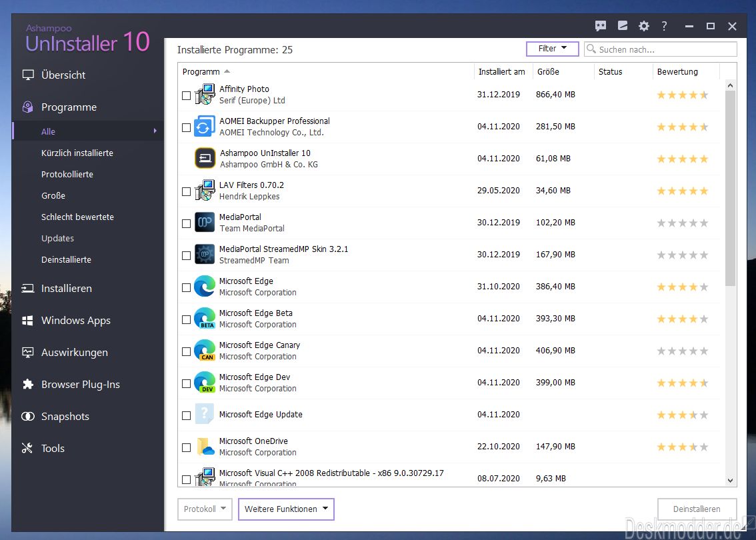The height and width of the screenshot is (540, 756).
Task: Open settings gear icon
Action: click(x=643, y=26)
